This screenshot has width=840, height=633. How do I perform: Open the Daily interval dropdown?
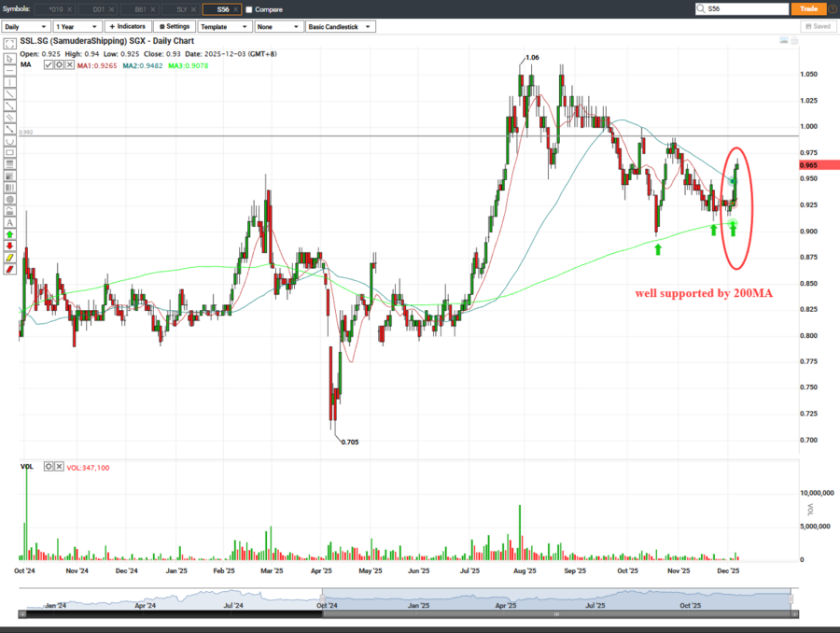26,27
